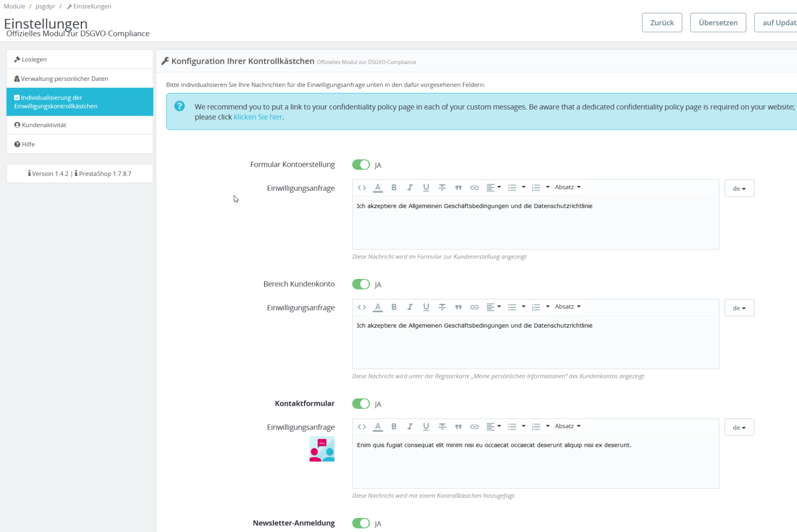The width and height of the screenshot is (797, 532).
Task: Click Bold icon in Formular Kontoerstellung editor
Action: (394, 188)
